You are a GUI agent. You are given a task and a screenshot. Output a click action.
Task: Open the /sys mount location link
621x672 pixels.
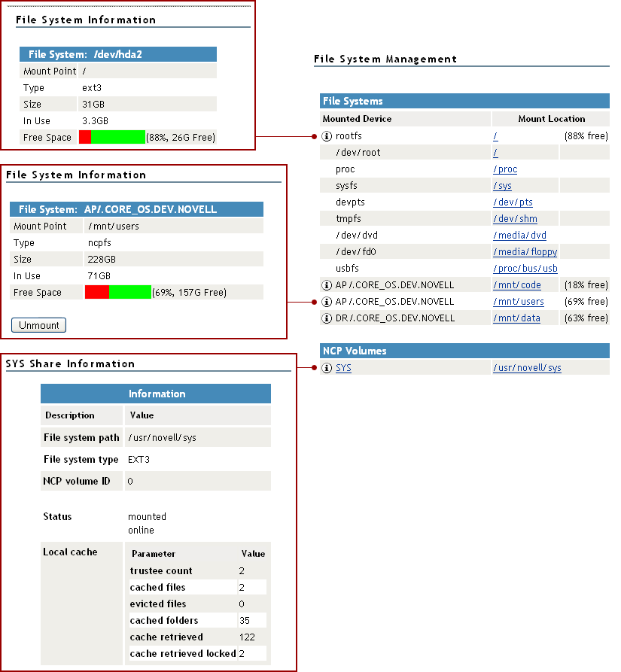point(502,186)
